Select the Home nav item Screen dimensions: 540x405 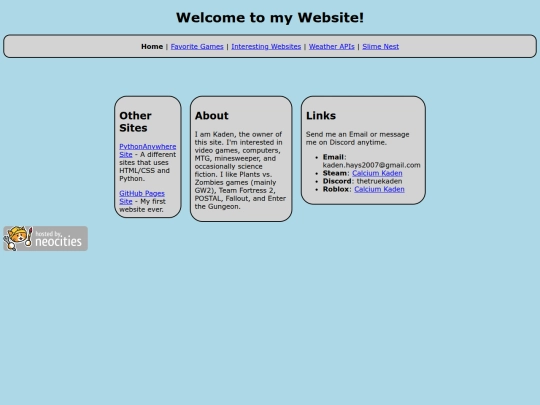tap(152, 46)
